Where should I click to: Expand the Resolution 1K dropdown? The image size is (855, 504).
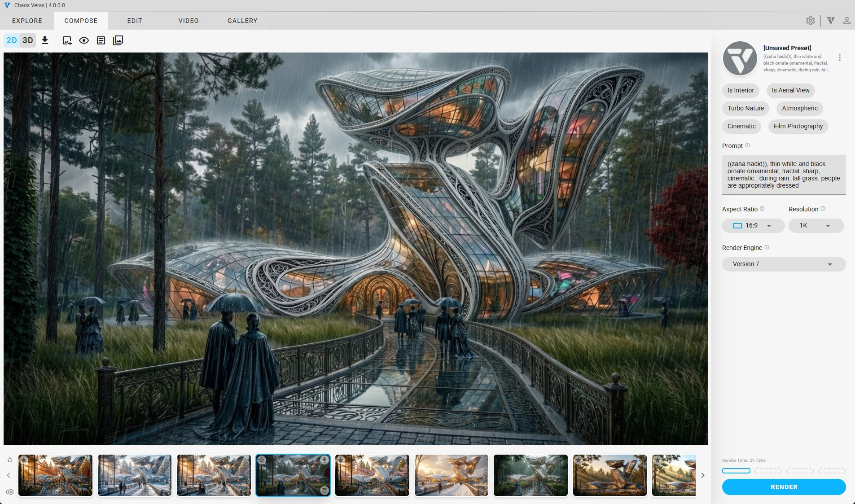[816, 226]
